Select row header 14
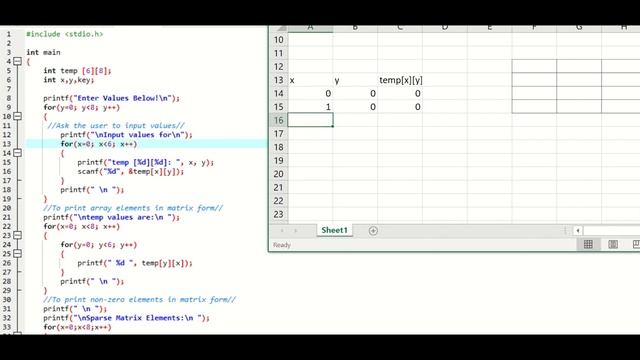Viewport: 640px width, 360px height. [x=278, y=93]
